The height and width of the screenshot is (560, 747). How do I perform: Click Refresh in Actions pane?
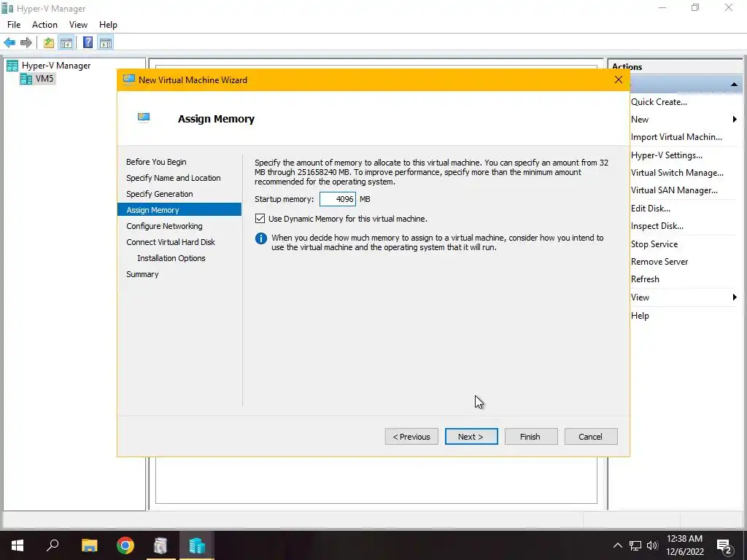point(645,279)
